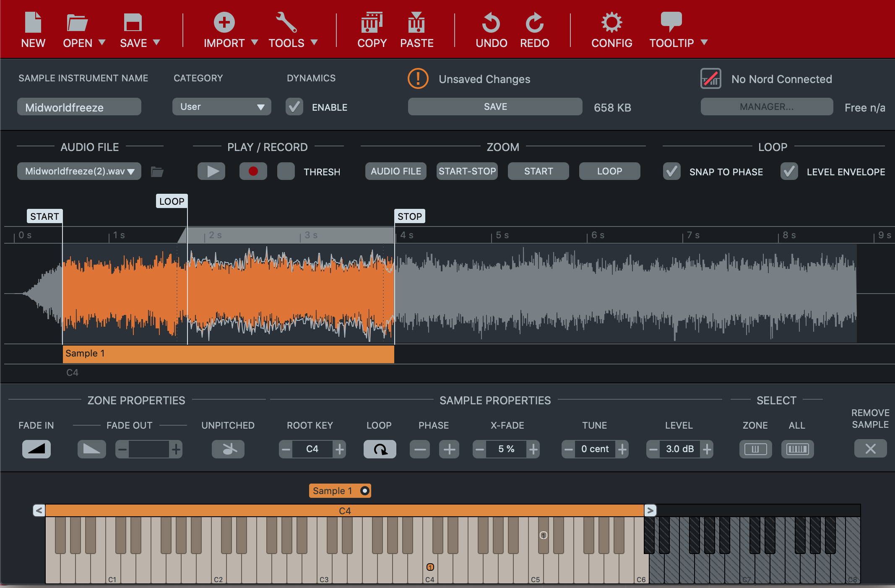Increase the X-Fade percentage
This screenshot has height=588, width=895.
pyautogui.click(x=533, y=449)
